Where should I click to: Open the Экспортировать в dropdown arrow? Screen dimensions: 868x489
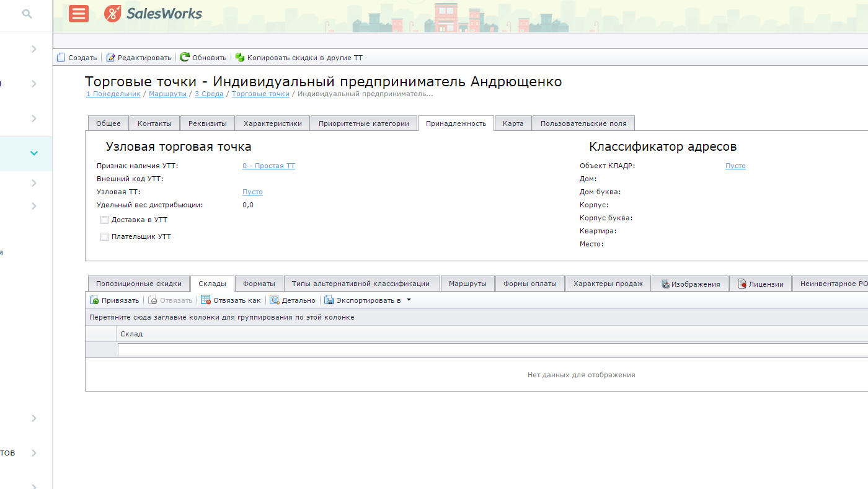point(409,300)
